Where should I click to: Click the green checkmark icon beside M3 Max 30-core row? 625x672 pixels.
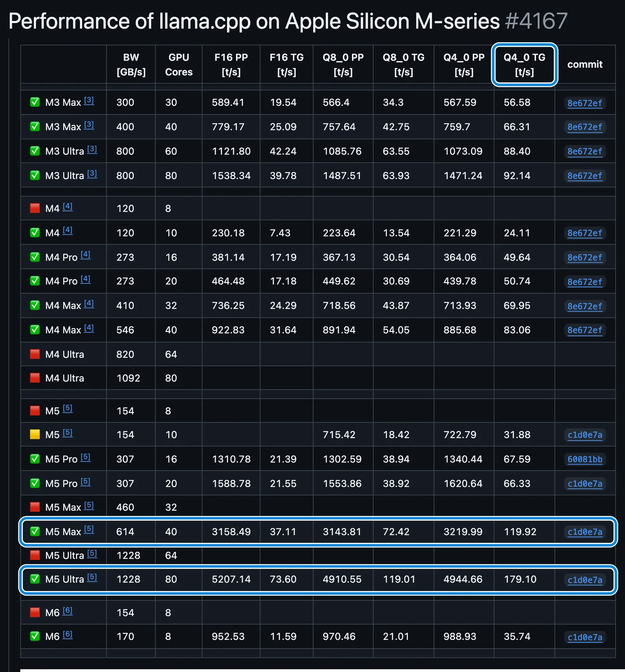[35, 102]
